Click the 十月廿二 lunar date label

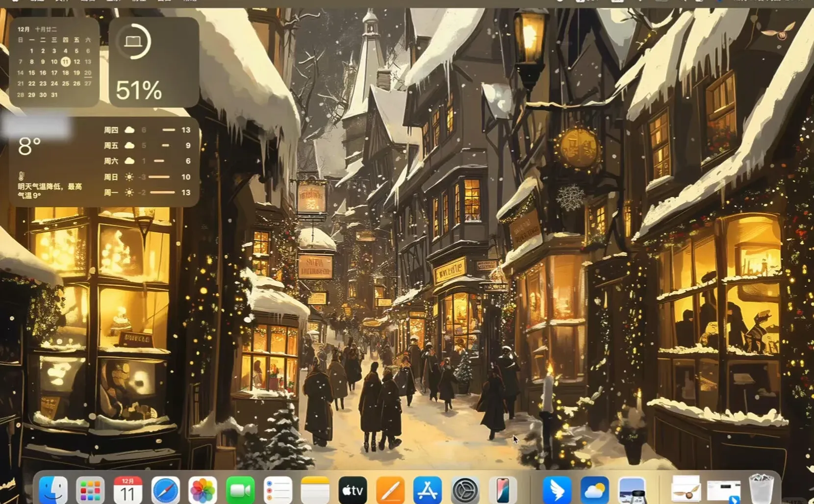click(x=46, y=29)
